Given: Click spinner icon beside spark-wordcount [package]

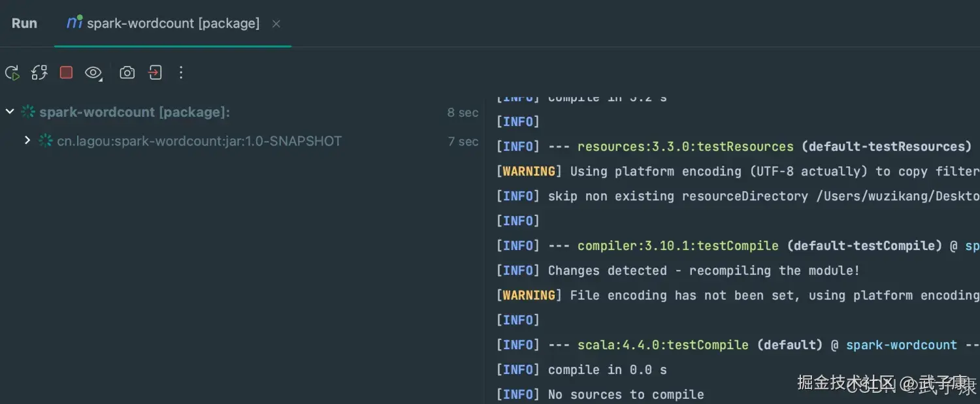Looking at the screenshot, I should [28, 112].
